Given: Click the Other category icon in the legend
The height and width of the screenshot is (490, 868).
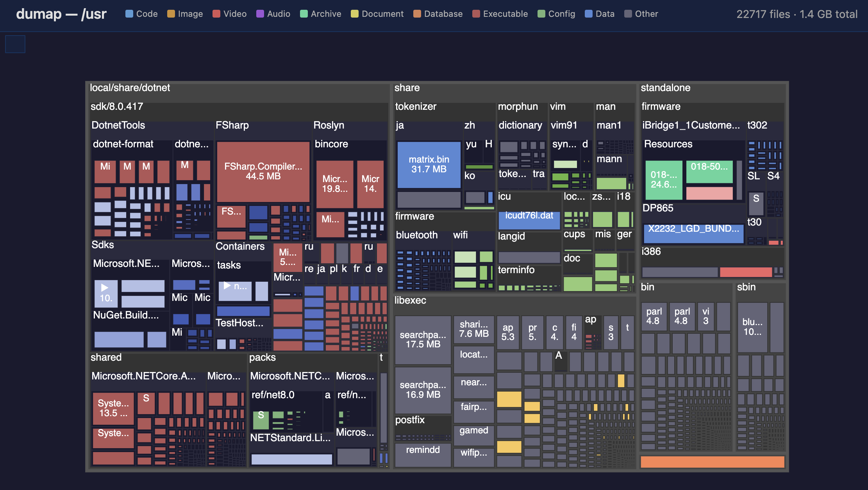Looking at the screenshot, I should (x=628, y=13).
